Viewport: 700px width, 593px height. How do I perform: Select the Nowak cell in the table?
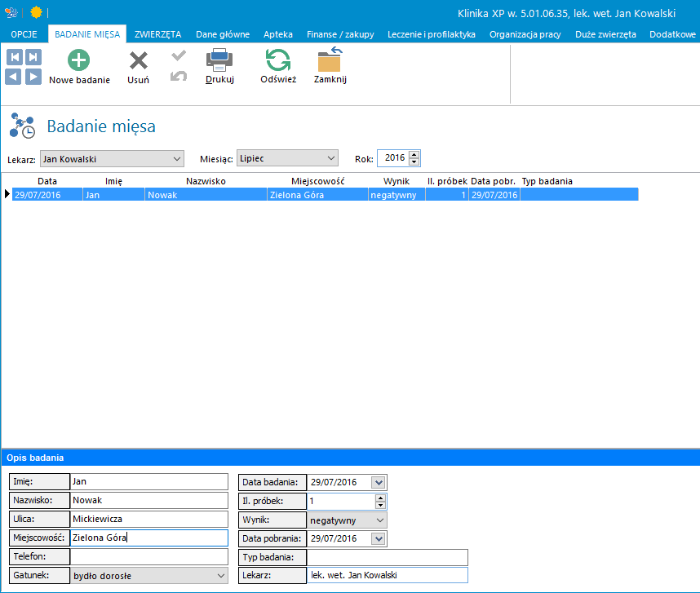coord(206,195)
